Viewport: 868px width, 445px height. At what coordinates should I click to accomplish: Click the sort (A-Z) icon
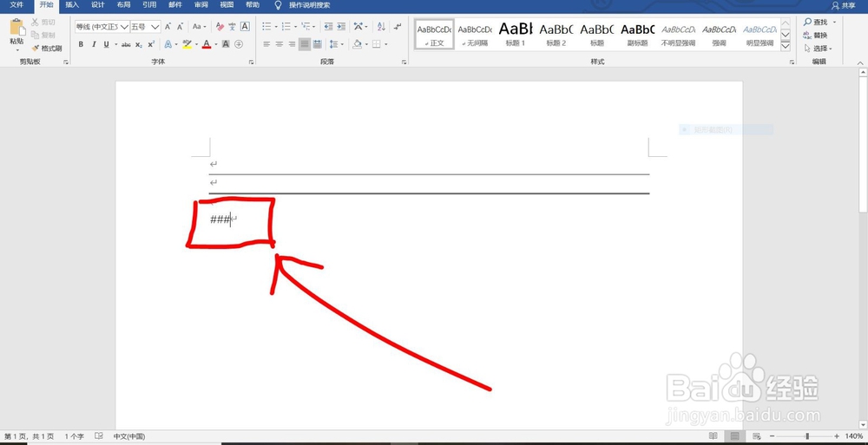(x=381, y=27)
